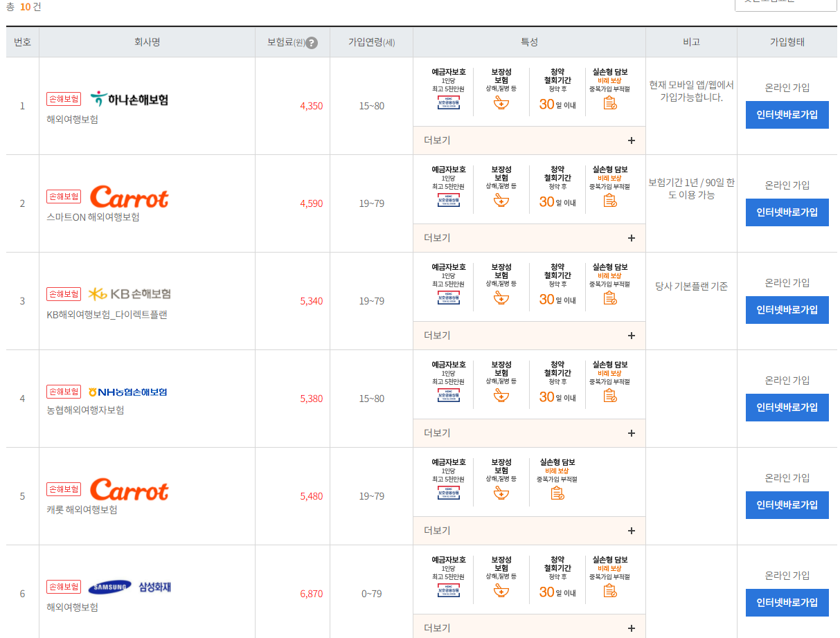Click the NH농협손해보험 company logo
840x638 pixels.
click(128, 392)
